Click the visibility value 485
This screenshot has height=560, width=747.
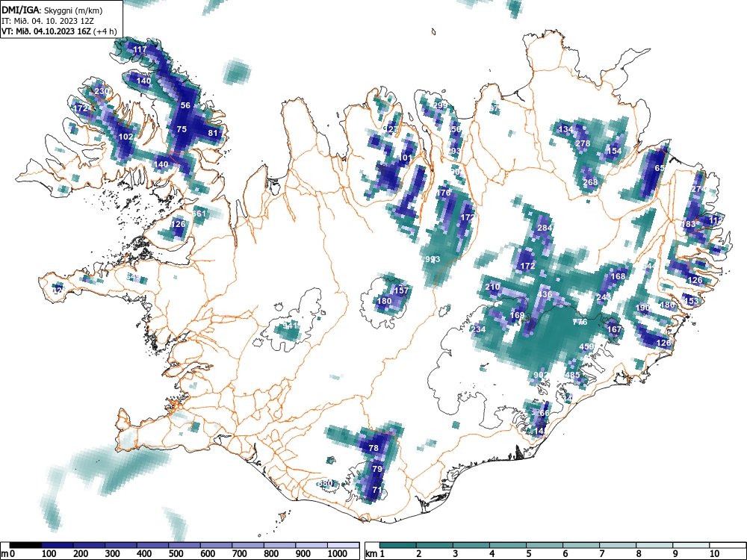[x=572, y=375]
